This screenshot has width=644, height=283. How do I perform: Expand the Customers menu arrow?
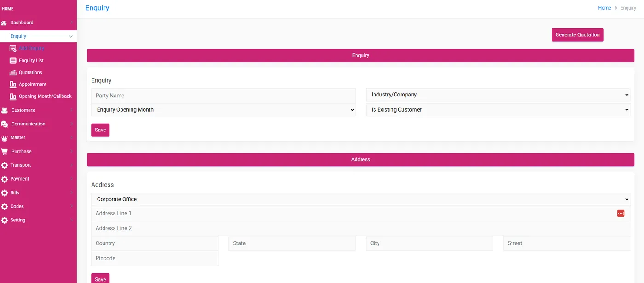71,110
